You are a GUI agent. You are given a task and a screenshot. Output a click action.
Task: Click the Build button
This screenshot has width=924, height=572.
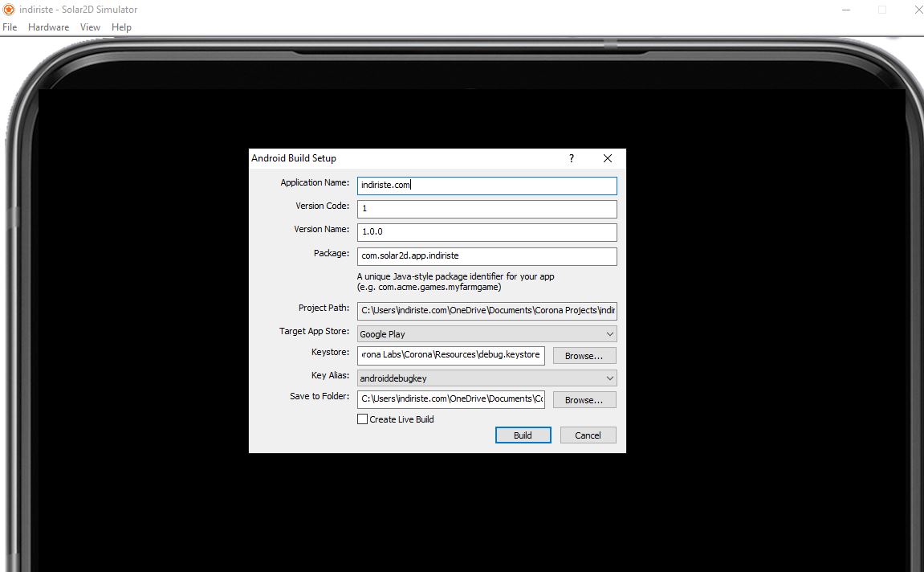tap(523, 435)
